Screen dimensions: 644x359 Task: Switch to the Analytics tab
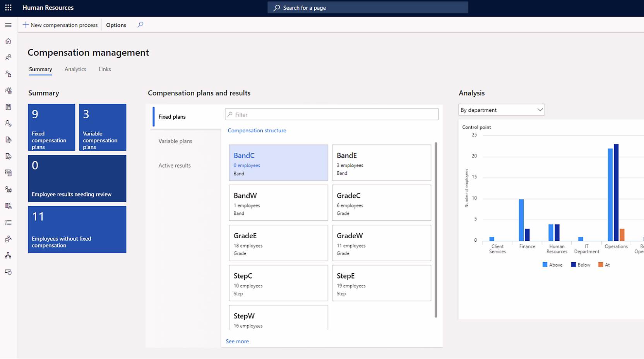[75, 69]
